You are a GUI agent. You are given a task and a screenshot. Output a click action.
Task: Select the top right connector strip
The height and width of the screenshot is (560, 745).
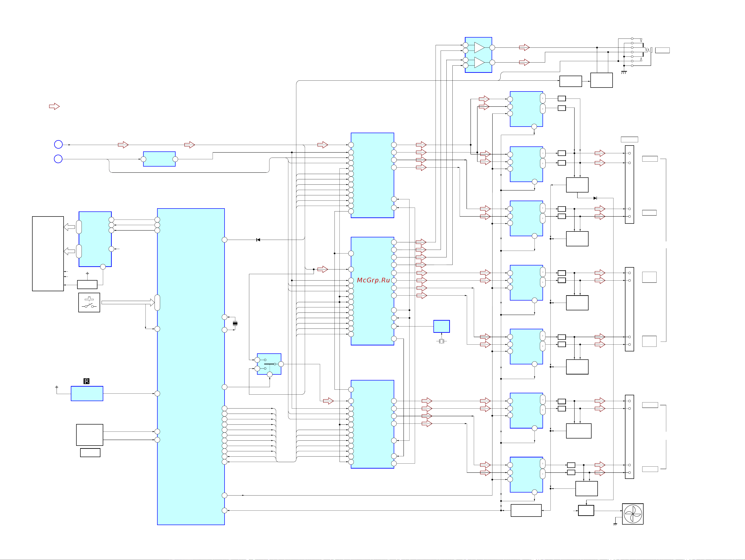click(629, 185)
